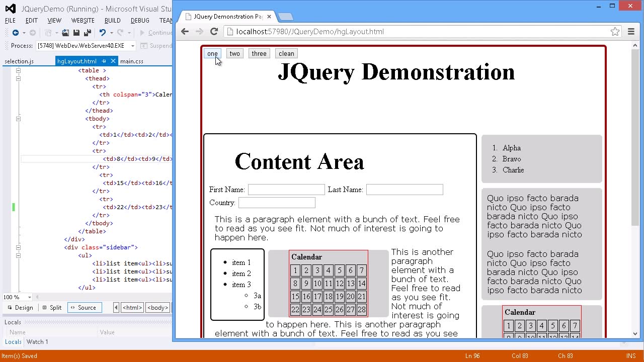Reload the page in Chrome

click(214, 32)
